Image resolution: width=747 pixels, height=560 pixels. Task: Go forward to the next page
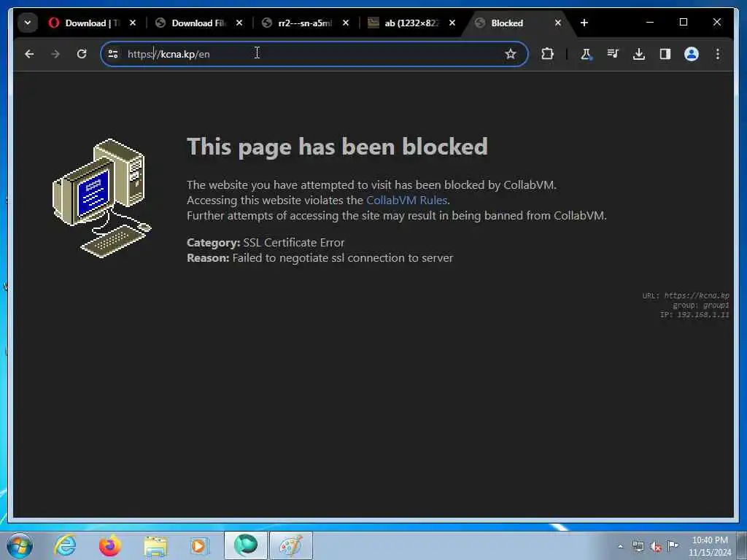coord(55,54)
